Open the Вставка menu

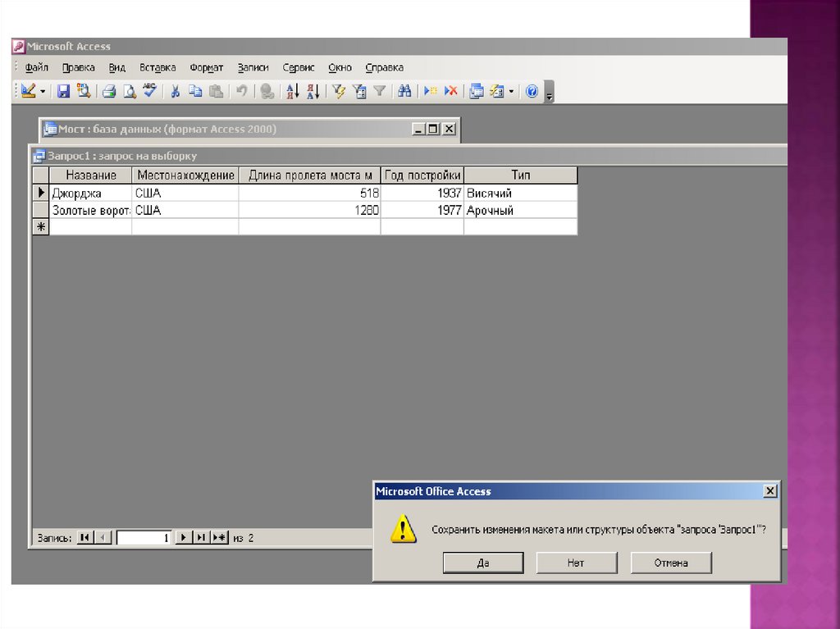click(x=157, y=67)
